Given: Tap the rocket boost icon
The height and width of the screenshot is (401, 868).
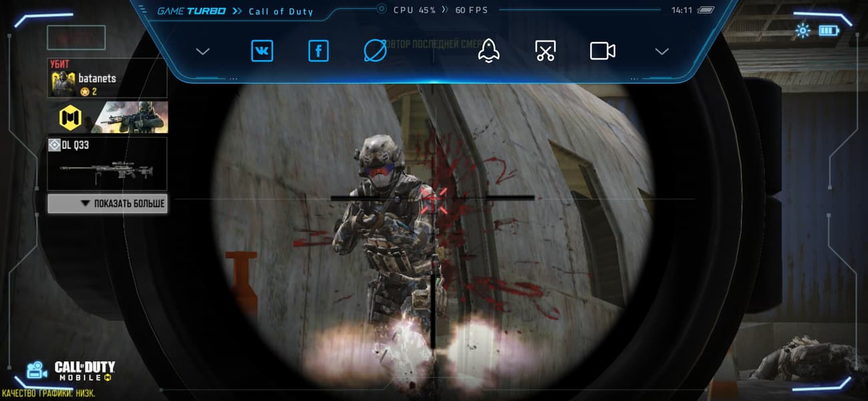Looking at the screenshot, I should coord(489,51).
